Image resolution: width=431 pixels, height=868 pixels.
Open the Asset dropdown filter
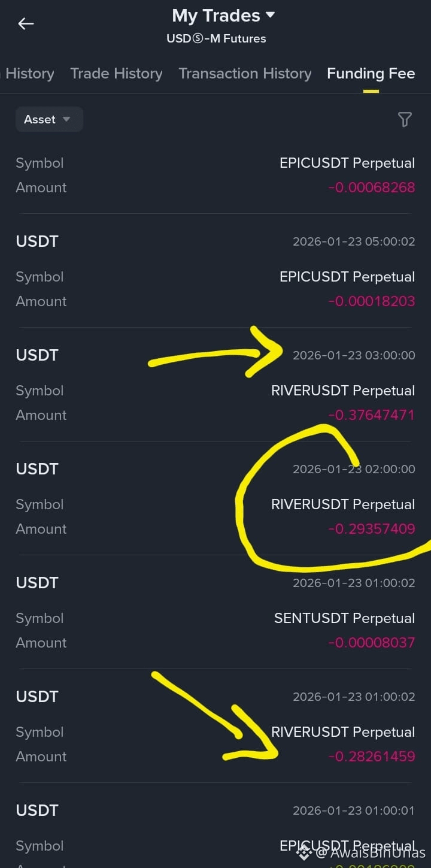49,119
